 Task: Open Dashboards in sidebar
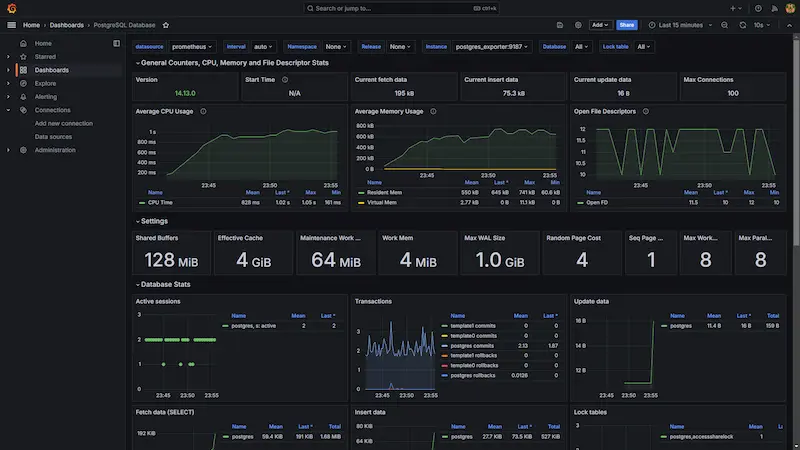pos(52,70)
